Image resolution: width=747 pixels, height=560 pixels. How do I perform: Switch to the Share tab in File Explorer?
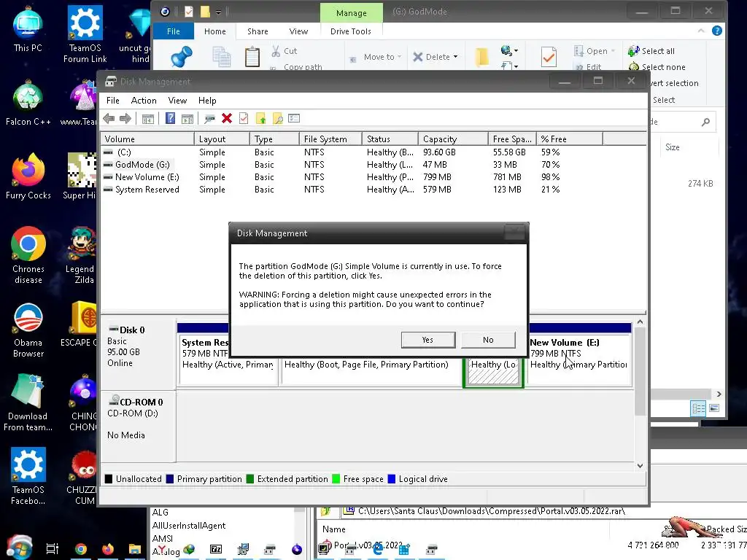tap(258, 31)
